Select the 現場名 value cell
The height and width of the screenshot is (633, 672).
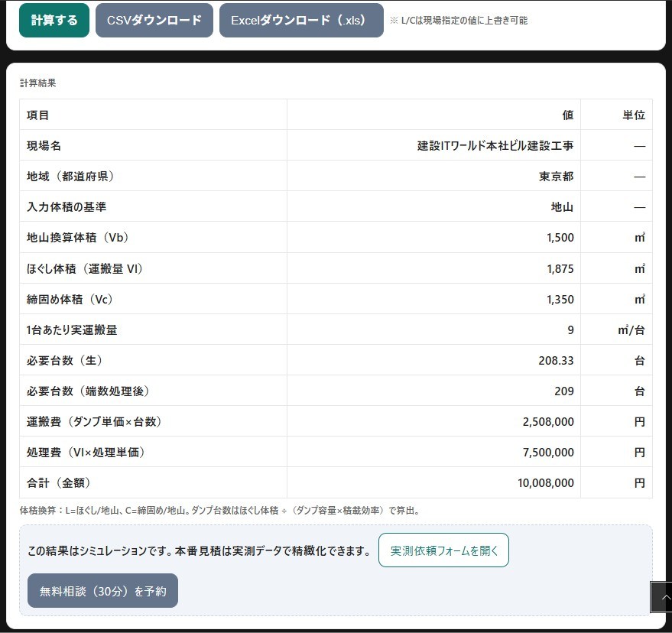tap(495, 145)
